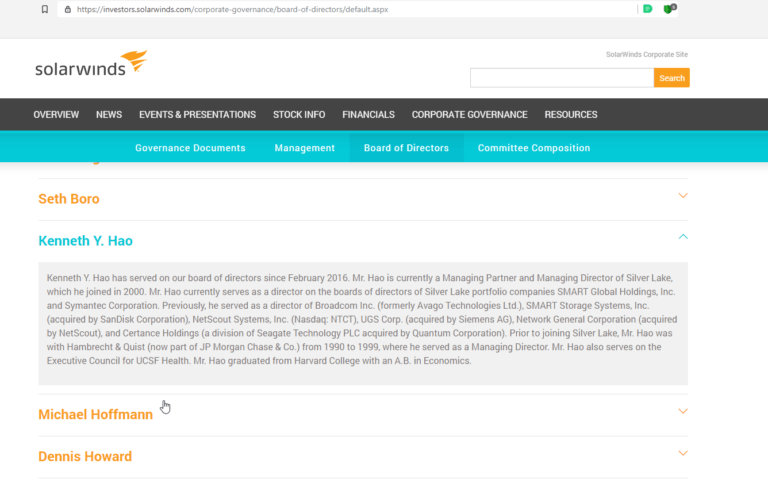Click the green extension icon in address bar

pos(648,9)
